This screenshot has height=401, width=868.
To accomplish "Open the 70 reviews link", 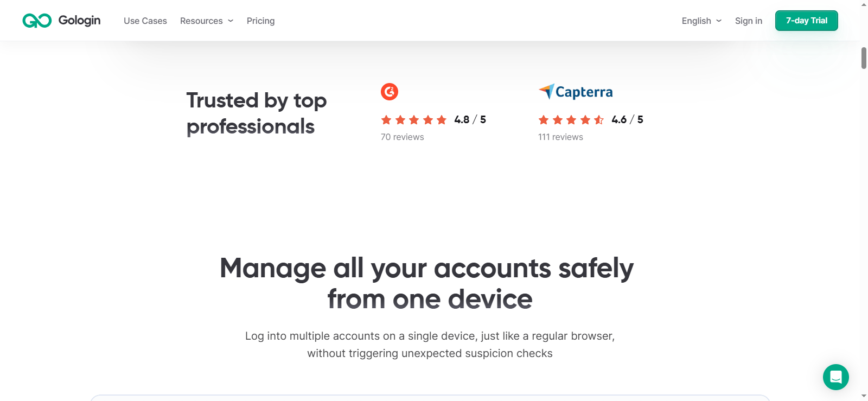I will pos(403,137).
